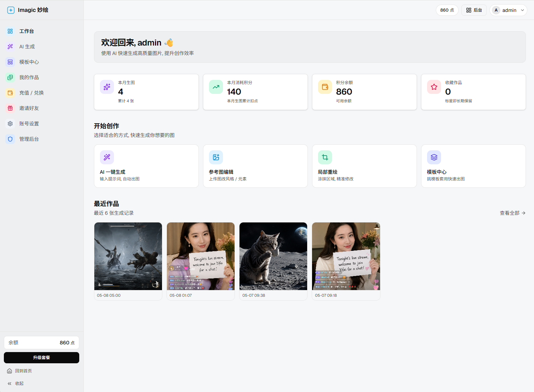The height and width of the screenshot is (392, 534).
Task: Open 账号设置 menu item
Action: (x=42, y=124)
